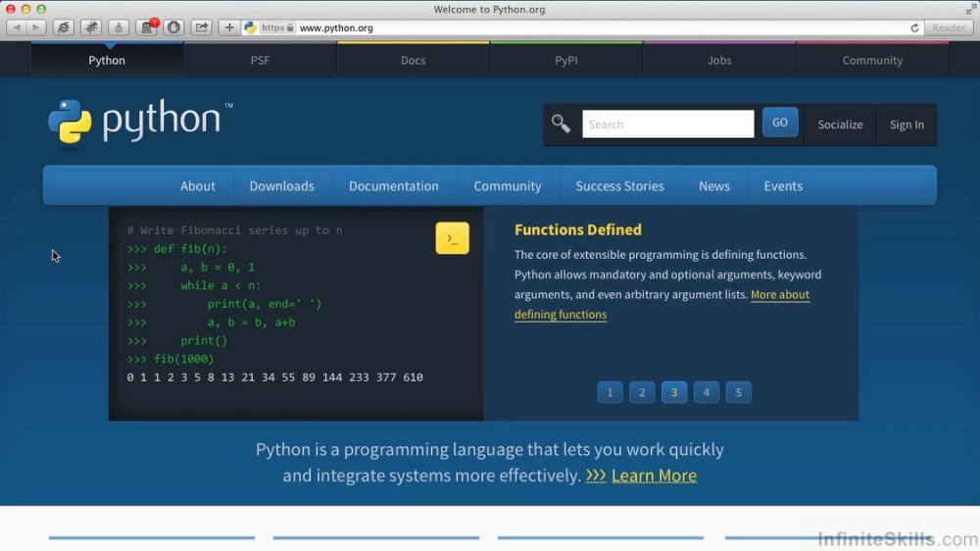Viewport: 980px width, 551px height.
Task: Follow the Learn More link
Action: coord(654,476)
